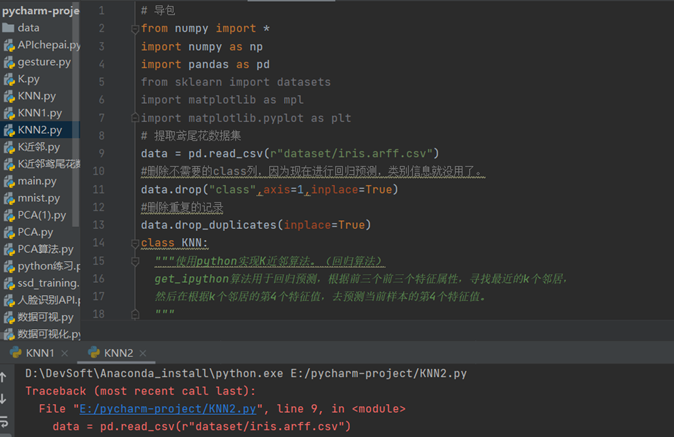This screenshot has height=437, width=674.
Task: Open KNN.py from the file list
Action: pyautogui.click(x=37, y=96)
